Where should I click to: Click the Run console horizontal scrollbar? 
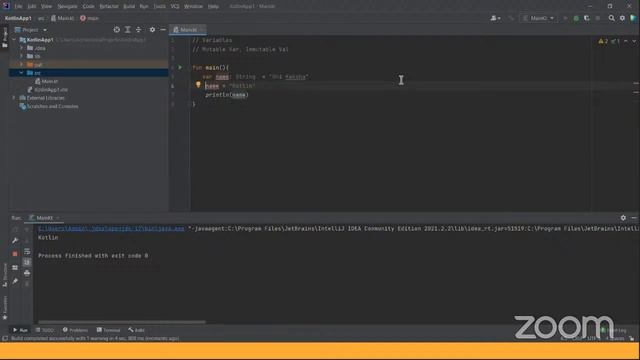[122, 322]
